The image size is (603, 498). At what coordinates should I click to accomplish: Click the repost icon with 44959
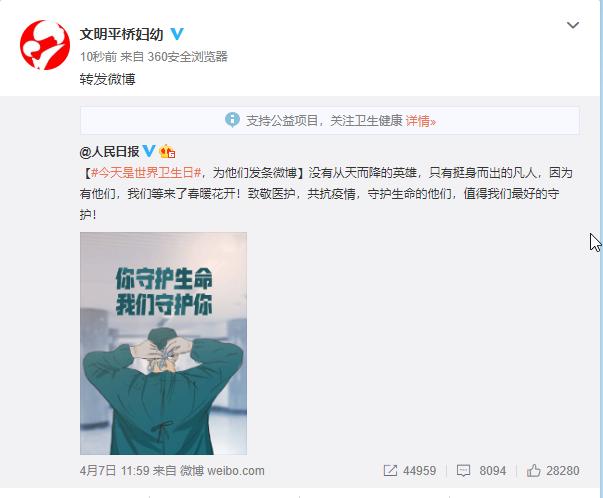pos(390,471)
